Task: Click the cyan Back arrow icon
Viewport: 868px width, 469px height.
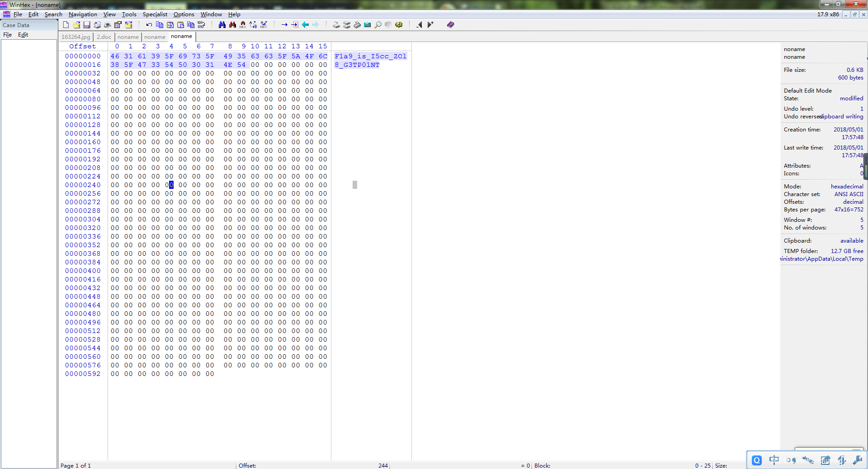Action: pos(305,25)
